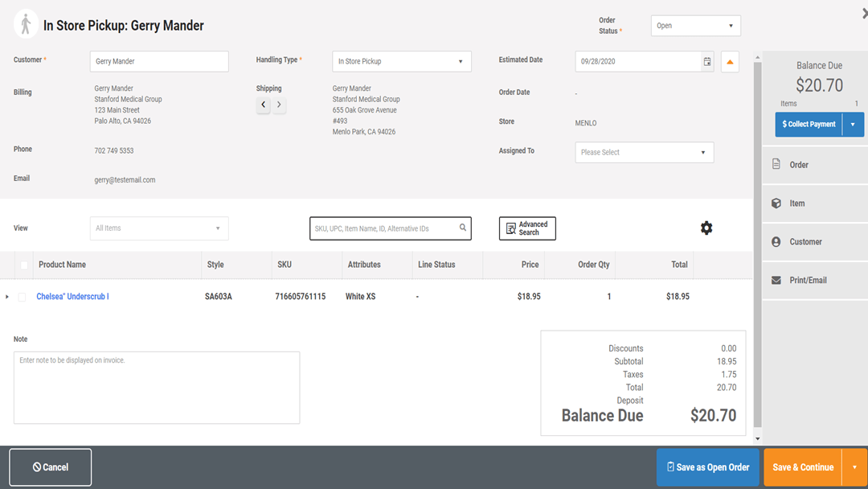Image resolution: width=868 pixels, height=489 pixels.
Task: Click store name MENLO
Action: point(586,123)
